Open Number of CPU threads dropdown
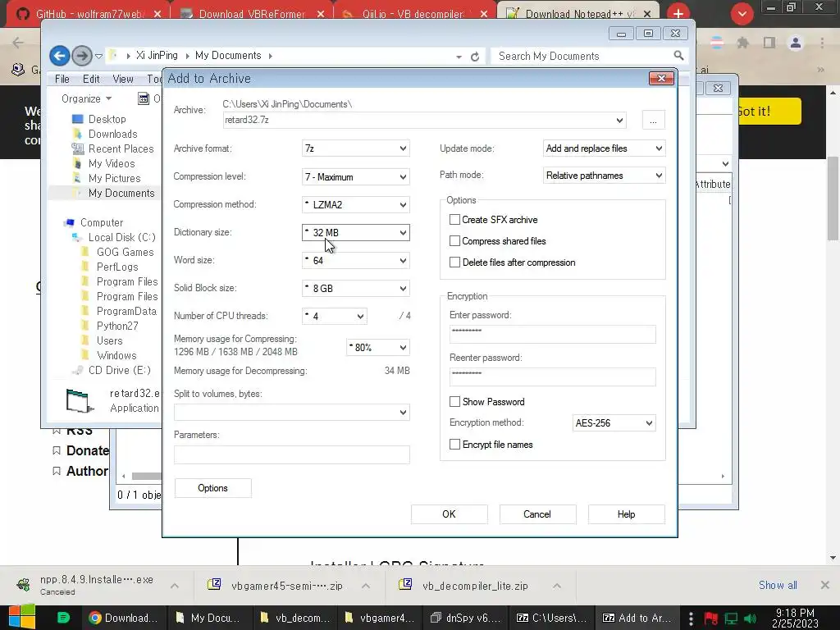The width and height of the screenshot is (840, 630). click(x=335, y=316)
